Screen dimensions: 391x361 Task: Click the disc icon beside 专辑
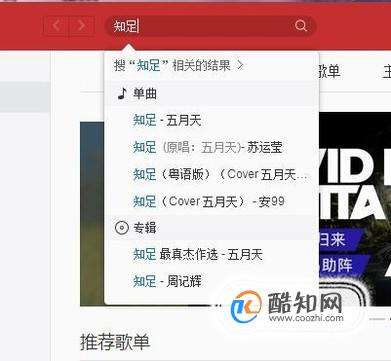tap(122, 228)
